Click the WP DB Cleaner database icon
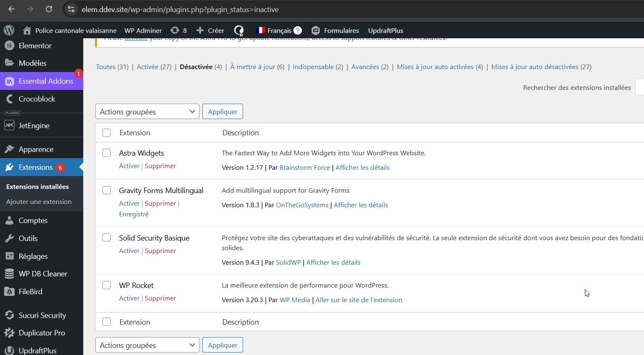Screen dimensions: 644x355 pyautogui.click(x=9, y=274)
